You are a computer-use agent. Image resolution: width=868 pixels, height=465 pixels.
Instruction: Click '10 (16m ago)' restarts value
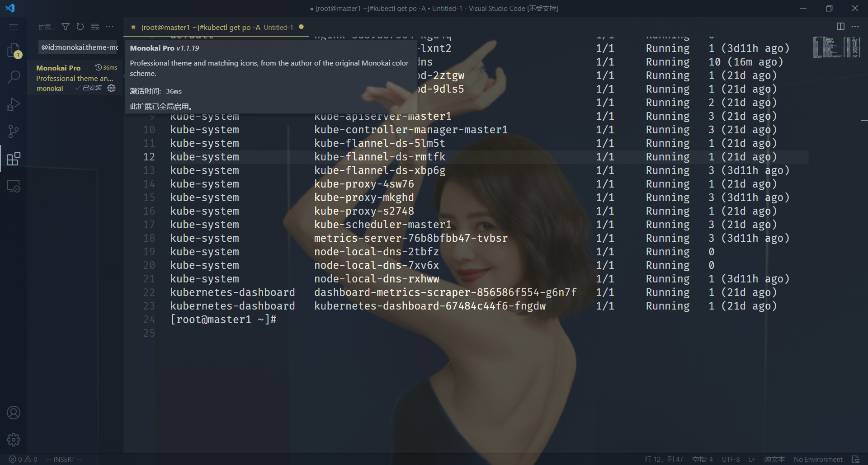point(745,62)
